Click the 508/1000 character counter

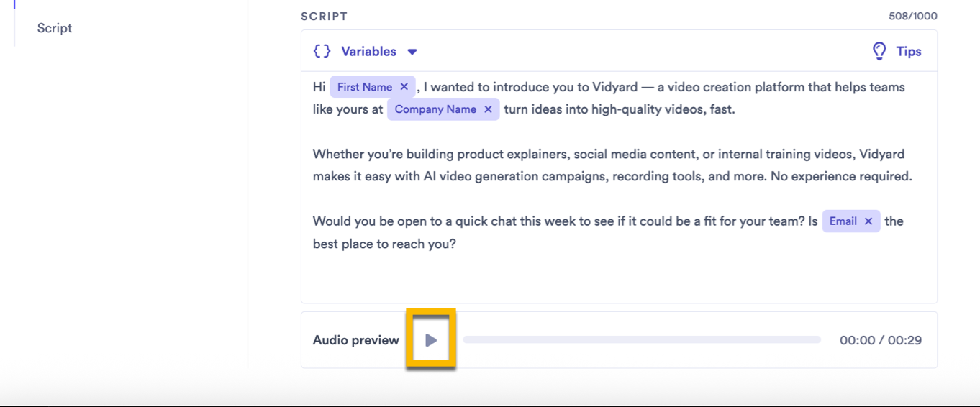click(912, 16)
